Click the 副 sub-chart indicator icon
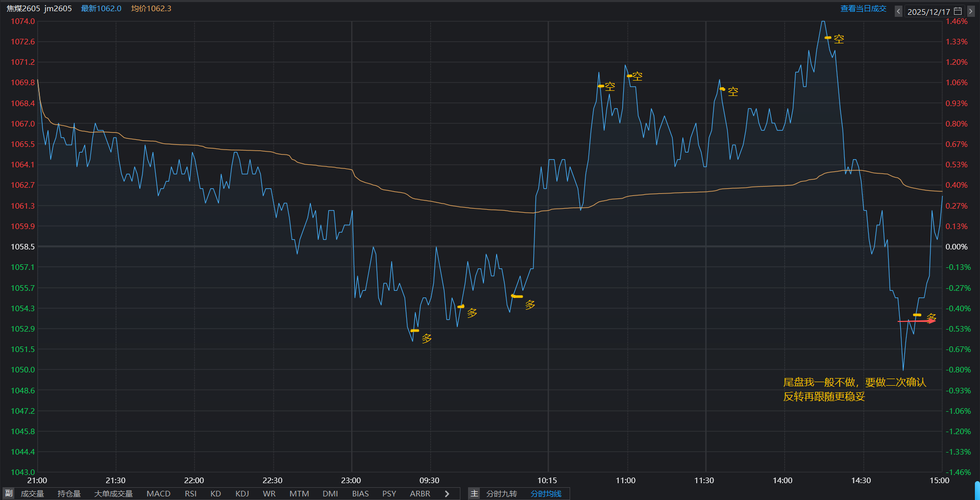Screen dimensions: 980x500 pyautogui.click(x=9, y=493)
